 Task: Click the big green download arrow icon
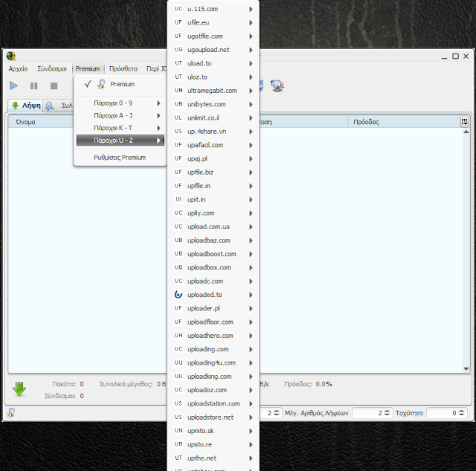tap(19, 389)
